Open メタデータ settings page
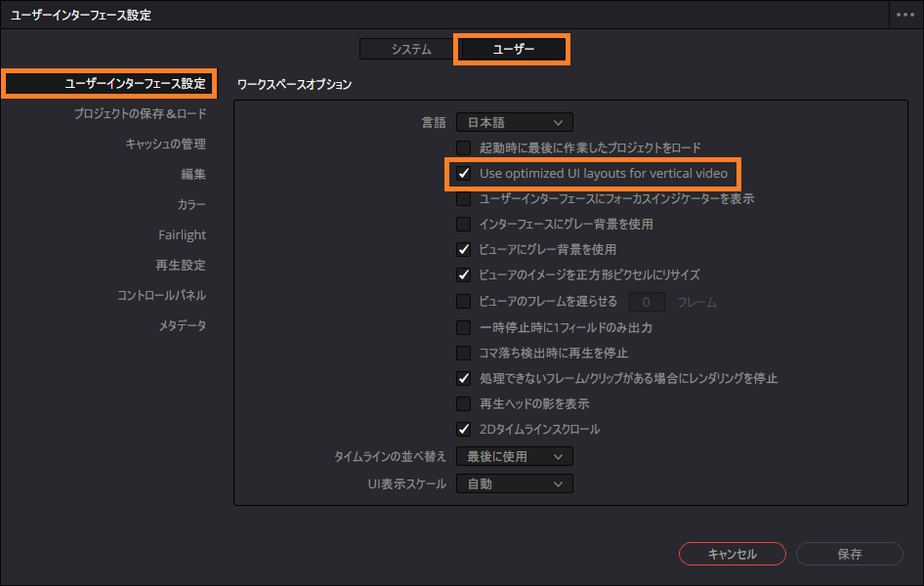The width and height of the screenshot is (924, 586). click(x=182, y=325)
